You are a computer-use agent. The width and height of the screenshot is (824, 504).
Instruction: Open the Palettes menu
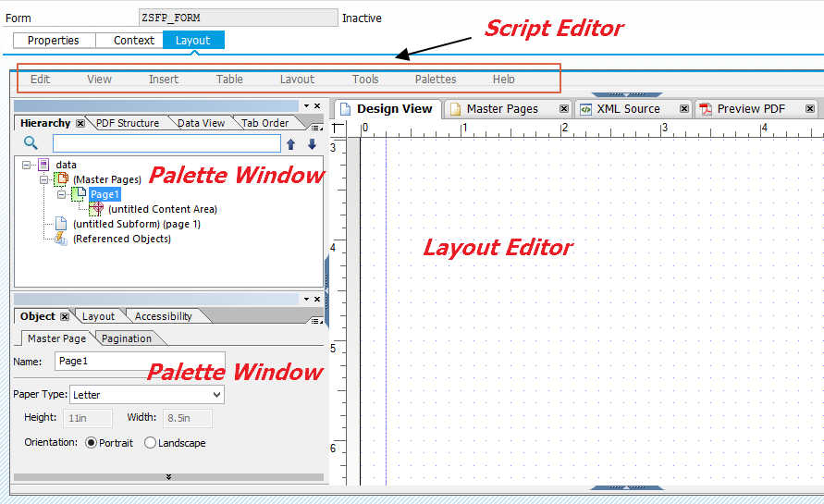coord(436,79)
